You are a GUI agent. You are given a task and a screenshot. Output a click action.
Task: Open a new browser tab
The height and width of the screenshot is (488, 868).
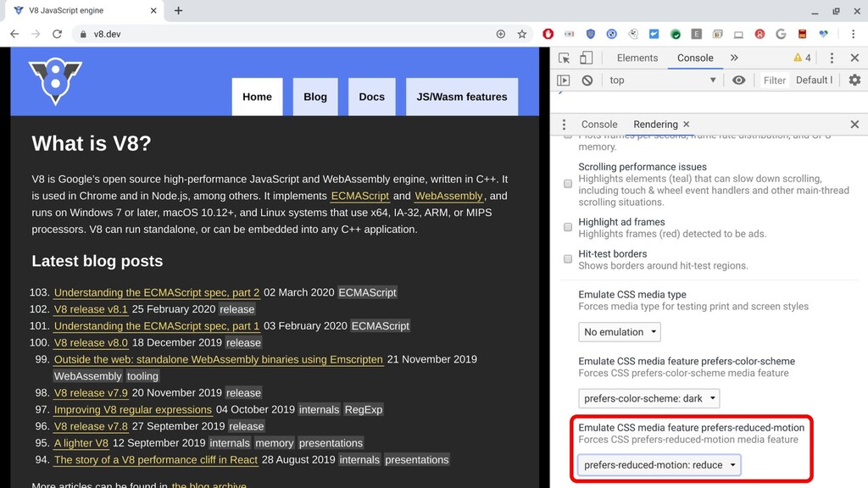[178, 10]
